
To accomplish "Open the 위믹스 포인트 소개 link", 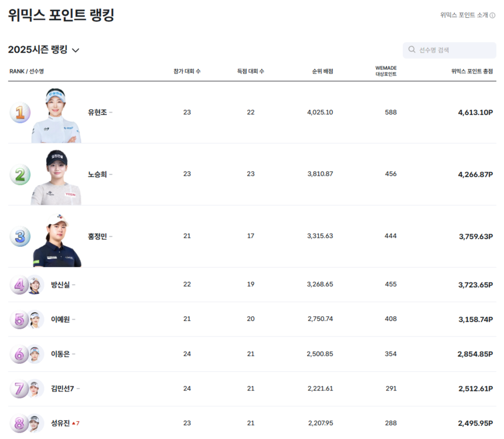I will (464, 15).
